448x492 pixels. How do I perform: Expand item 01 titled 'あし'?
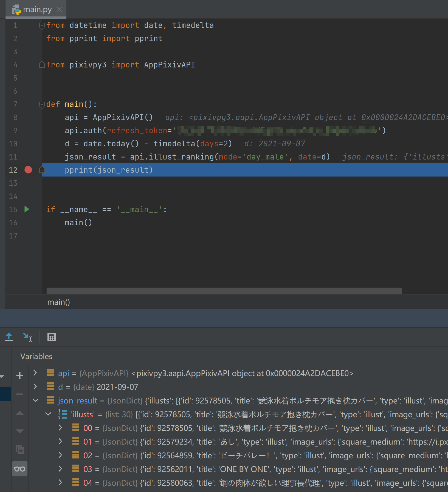coord(60,442)
